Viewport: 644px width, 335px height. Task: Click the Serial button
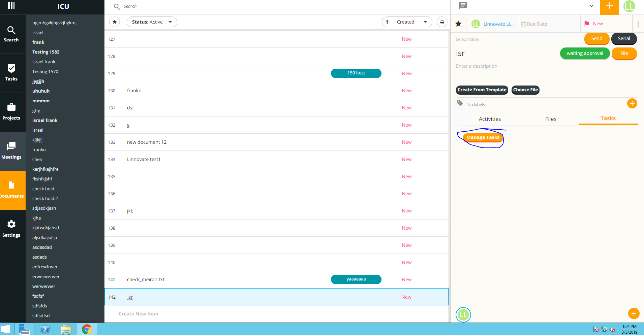[624, 38]
